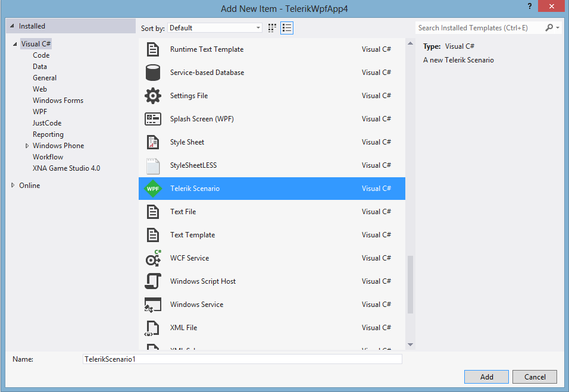The width and height of the screenshot is (569, 392).
Task: Click the Windows Phone category label
Action: 58,145
